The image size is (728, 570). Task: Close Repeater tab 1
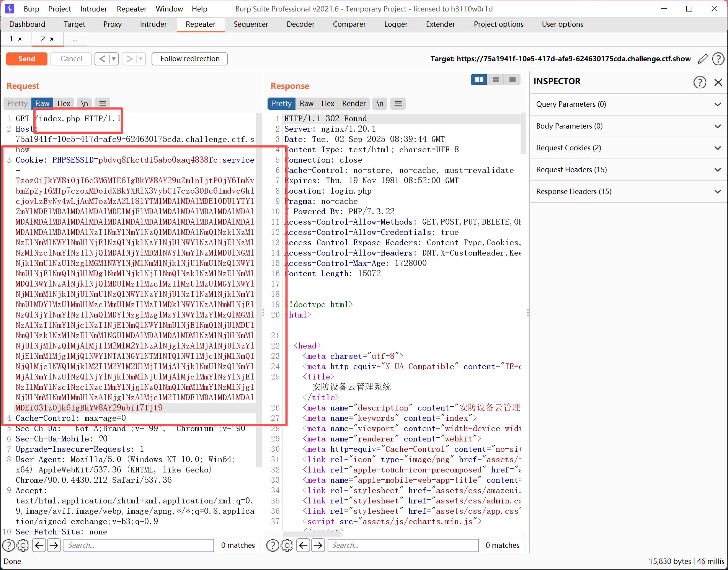[20, 39]
